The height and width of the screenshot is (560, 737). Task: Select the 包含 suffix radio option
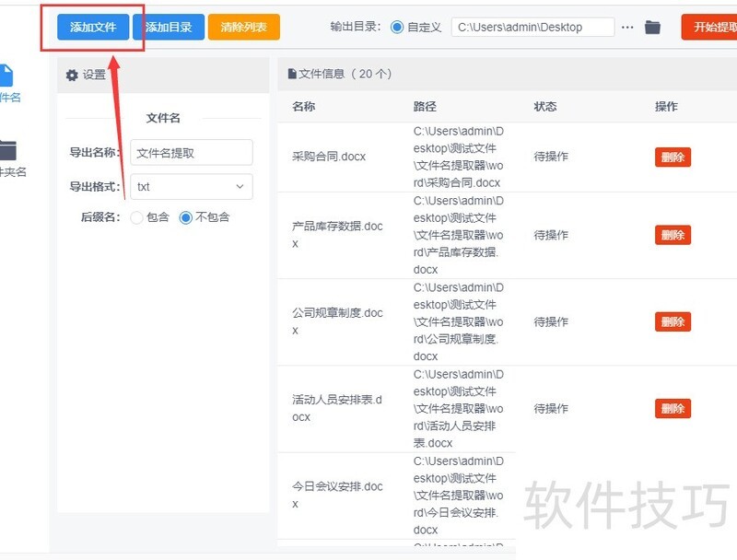[x=137, y=217]
